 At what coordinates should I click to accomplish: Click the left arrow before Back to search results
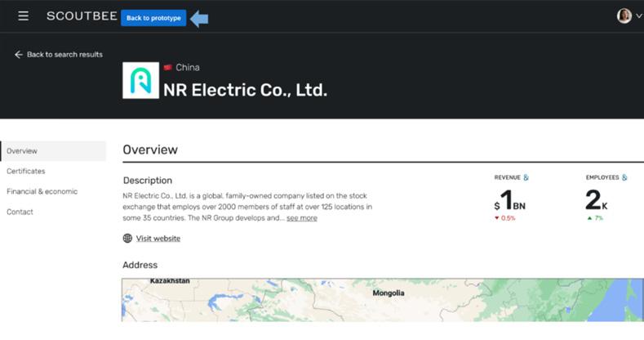(x=19, y=55)
